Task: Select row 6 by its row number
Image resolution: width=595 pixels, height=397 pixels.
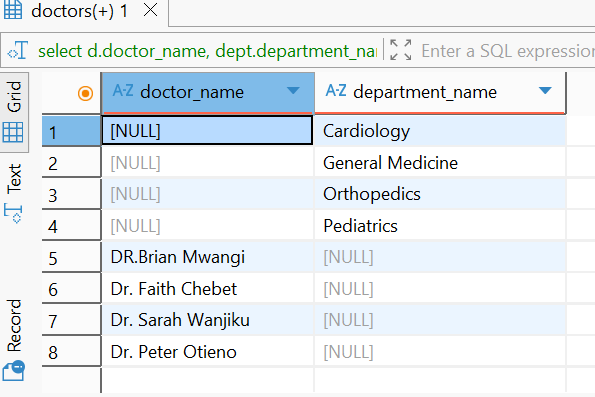Action: [71, 288]
